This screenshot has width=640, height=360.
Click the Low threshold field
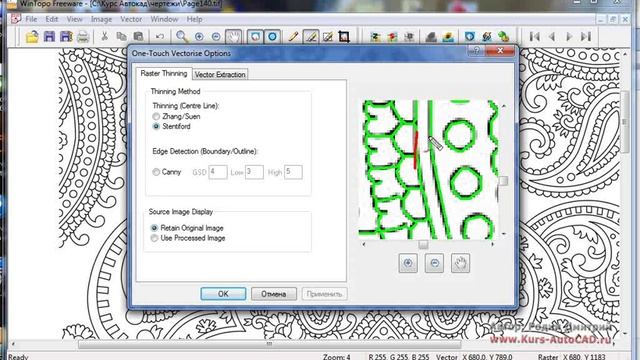point(254,172)
